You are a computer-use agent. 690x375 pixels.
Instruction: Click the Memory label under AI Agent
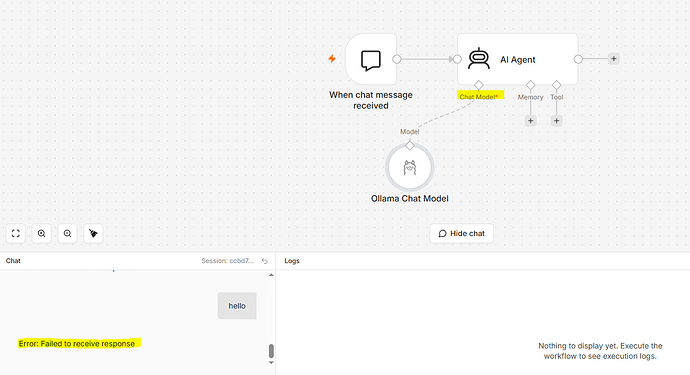click(x=531, y=97)
